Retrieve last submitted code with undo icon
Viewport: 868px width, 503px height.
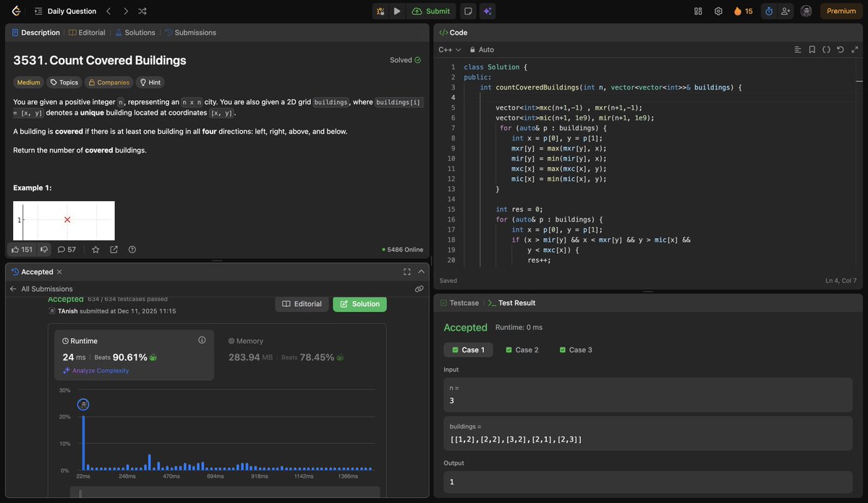click(x=840, y=49)
